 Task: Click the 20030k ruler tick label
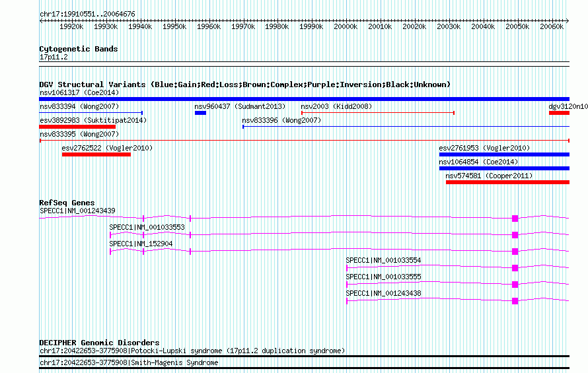(449, 26)
